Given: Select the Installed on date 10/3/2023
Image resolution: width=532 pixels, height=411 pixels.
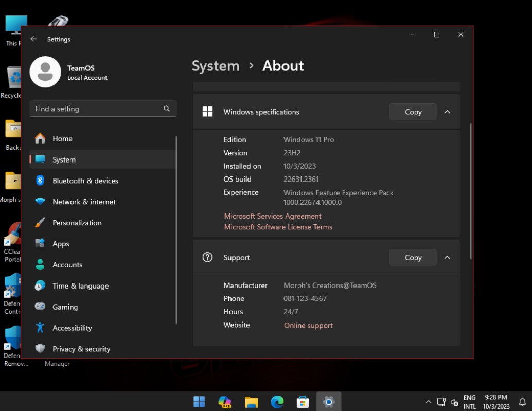Looking at the screenshot, I should point(299,166).
